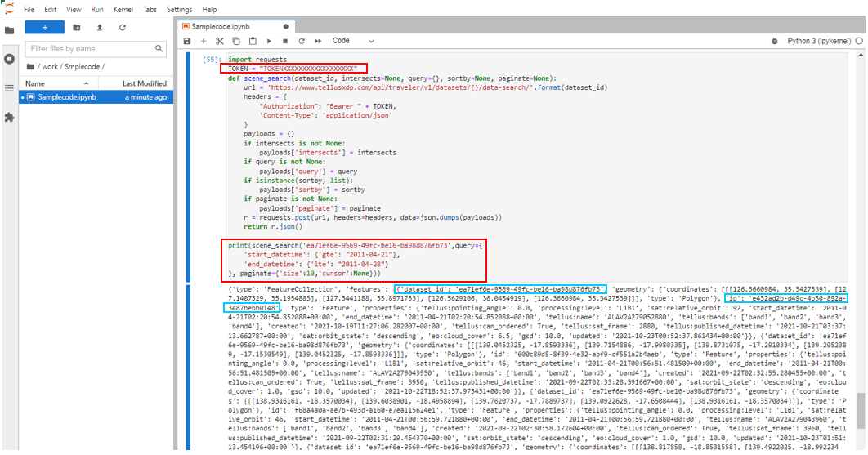Refresh the file browser list
This screenshot has height=455, width=868.
tap(123, 27)
